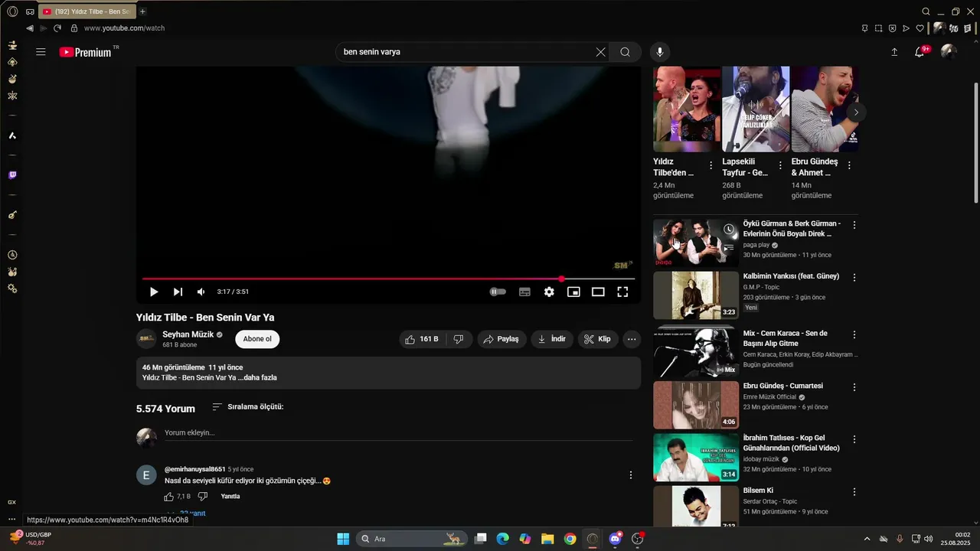Toggle theater mode in the player
The width and height of the screenshot is (980, 551).
point(598,292)
